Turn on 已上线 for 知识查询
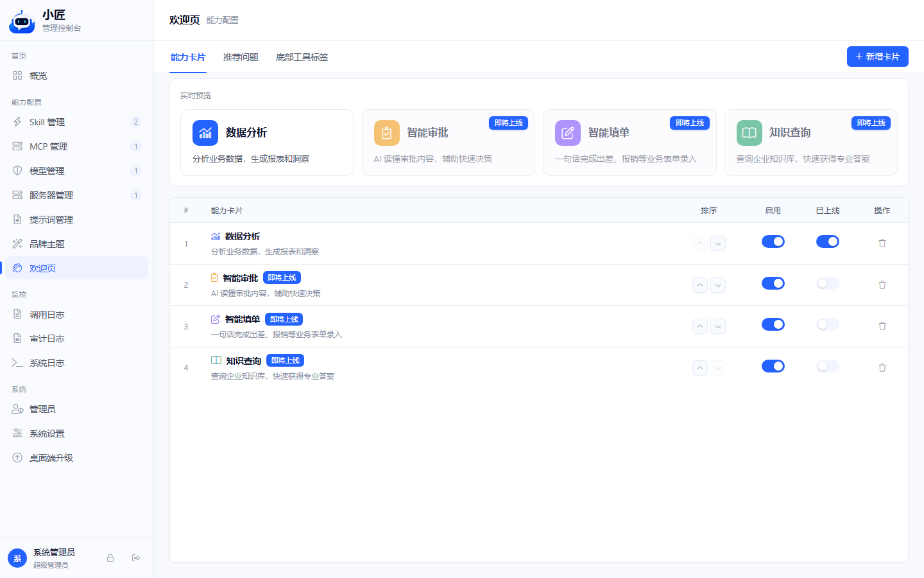This screenshot has width=924, height=578. [x=828, y=366]
